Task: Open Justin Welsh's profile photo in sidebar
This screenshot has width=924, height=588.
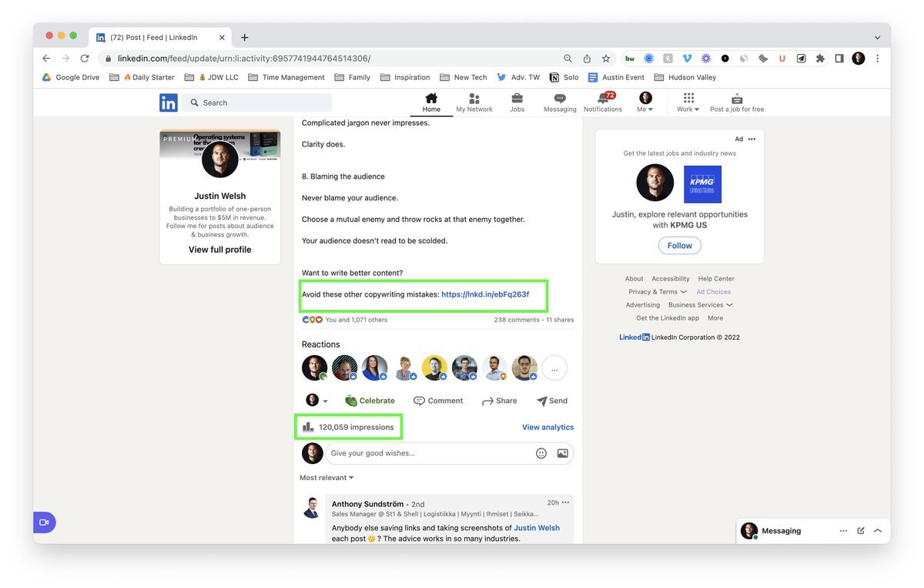Action: click(x=220, y=160)
